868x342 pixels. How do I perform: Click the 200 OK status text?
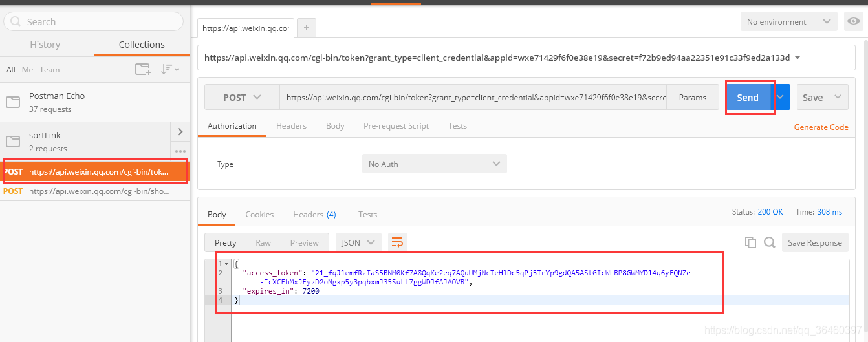[770, 212]
